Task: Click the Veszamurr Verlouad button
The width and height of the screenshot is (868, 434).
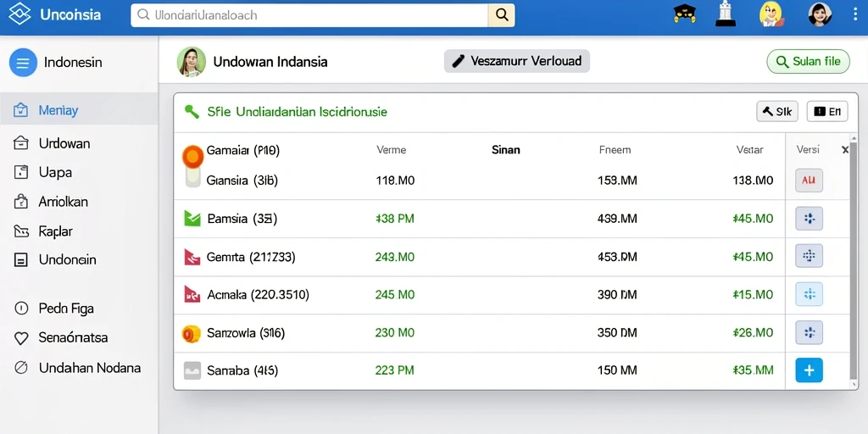Action: (x=516, y=61)
